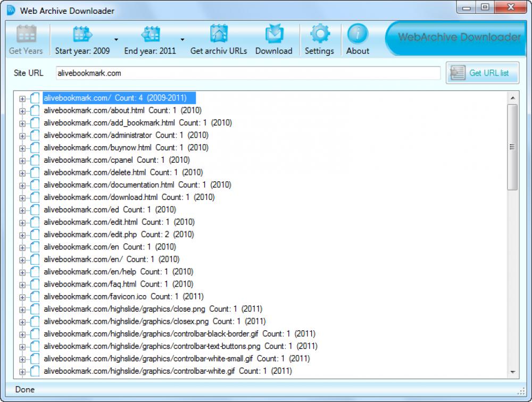
Task: Expand the alivebookmark.com/edit.php tree node
Action: click(x=21, y=234)
